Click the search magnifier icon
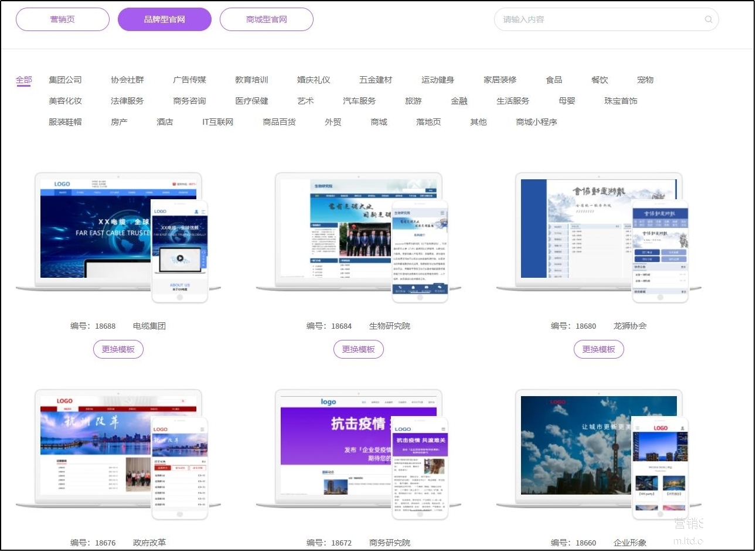This screenshot has width=756, height=552. coord(708,19)
